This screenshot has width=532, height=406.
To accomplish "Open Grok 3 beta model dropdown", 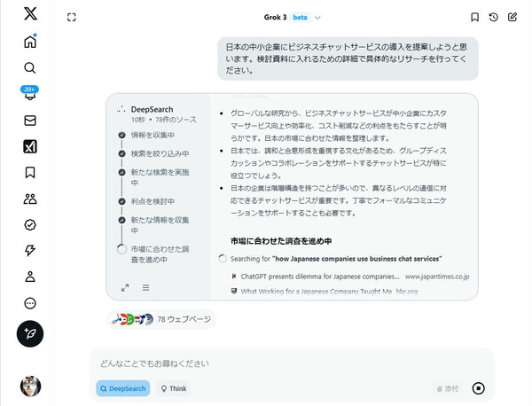I will coord(293,18).
